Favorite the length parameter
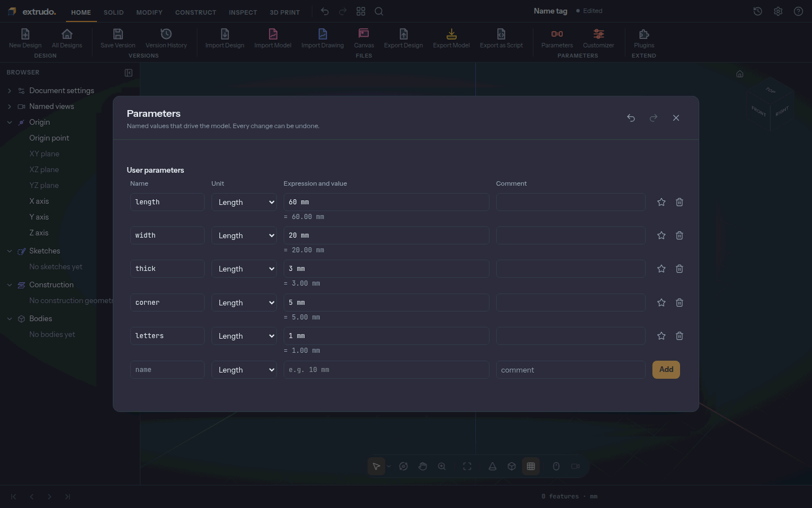 coord(661,202)
